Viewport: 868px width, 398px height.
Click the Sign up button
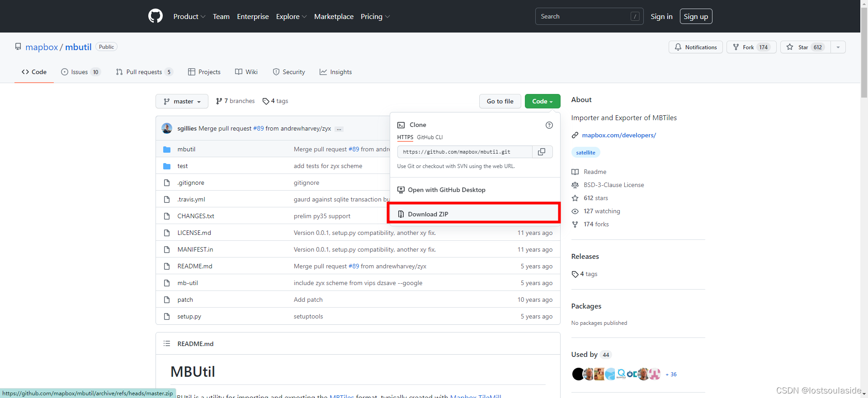pos(696,16)
